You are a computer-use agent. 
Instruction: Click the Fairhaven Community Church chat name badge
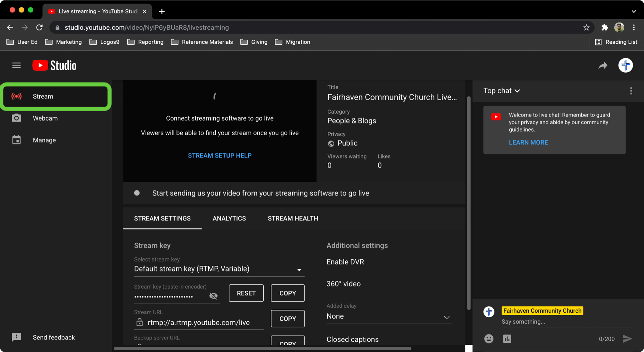(x=542, y=311)
